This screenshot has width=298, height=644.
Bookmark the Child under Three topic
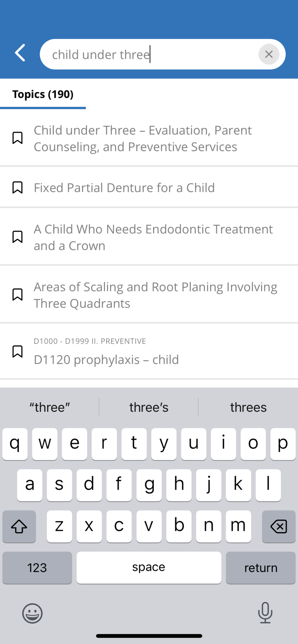coord(17,138)
